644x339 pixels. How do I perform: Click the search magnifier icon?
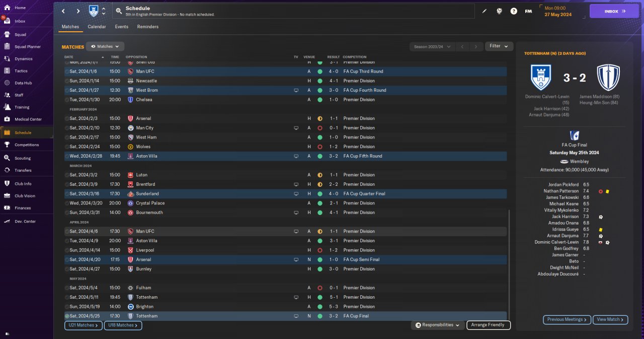point(118,11)
